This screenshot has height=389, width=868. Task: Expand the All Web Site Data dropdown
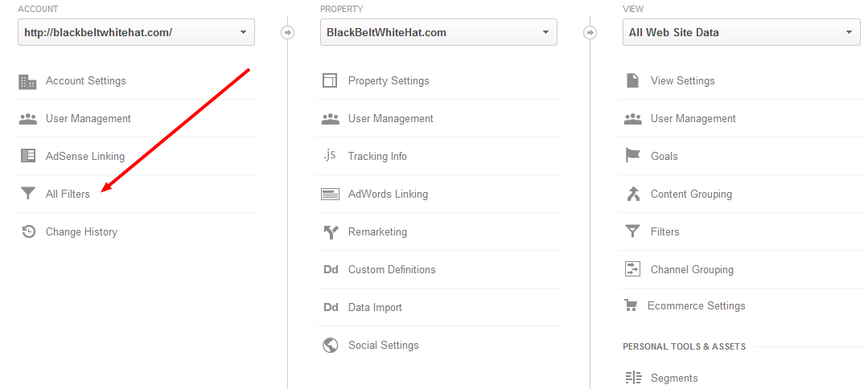click(741, 32)
